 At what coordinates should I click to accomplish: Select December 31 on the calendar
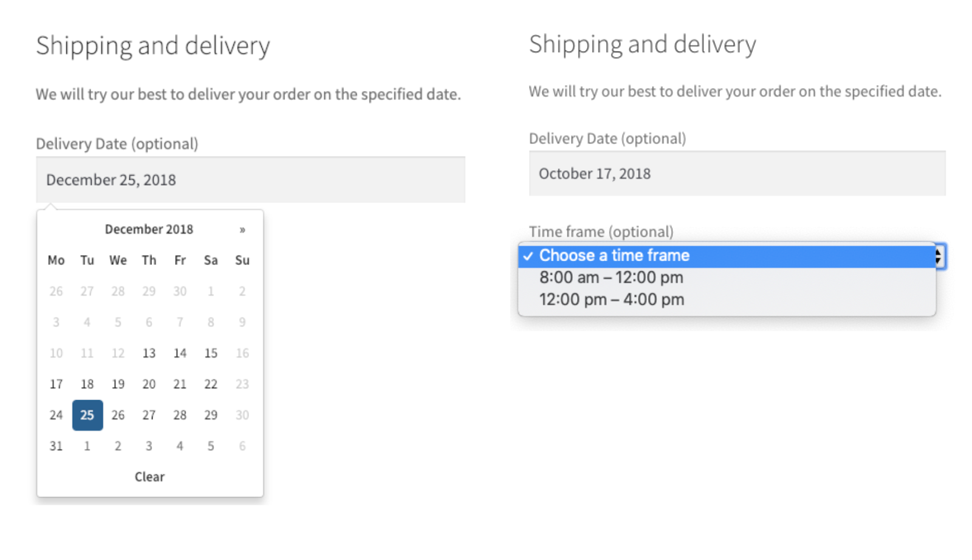56,445
